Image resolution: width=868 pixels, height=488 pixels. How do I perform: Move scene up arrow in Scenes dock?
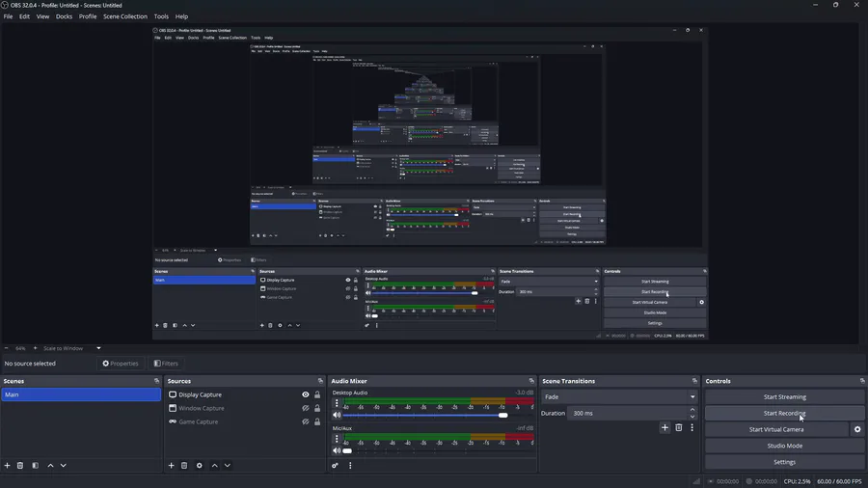pos(50,465)
